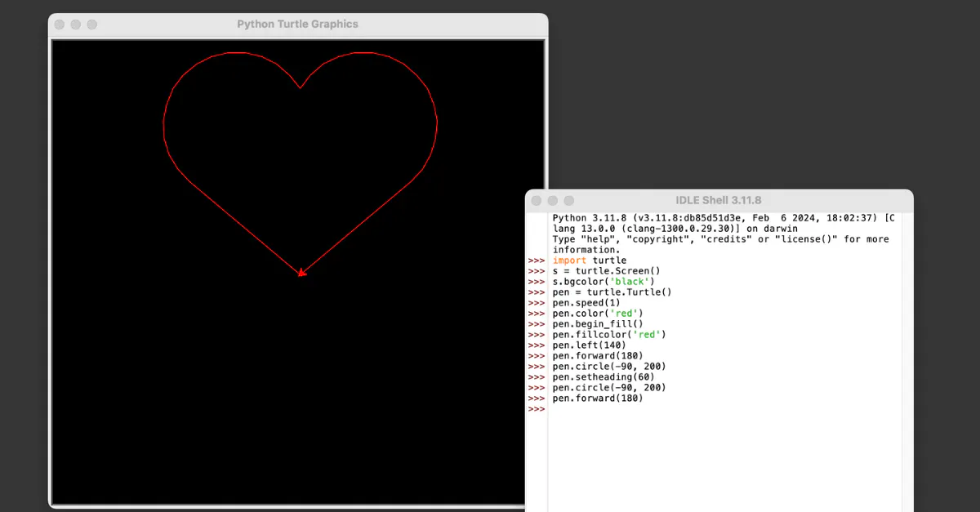Focus the Python Turtle Graphics title bar
This screenshot has width=980, height=512.
click(x=297, y=24)
